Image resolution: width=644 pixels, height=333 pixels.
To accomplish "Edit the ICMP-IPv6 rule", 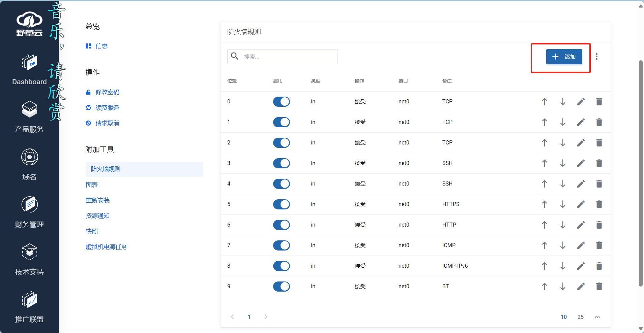I will tap(581, 266).
